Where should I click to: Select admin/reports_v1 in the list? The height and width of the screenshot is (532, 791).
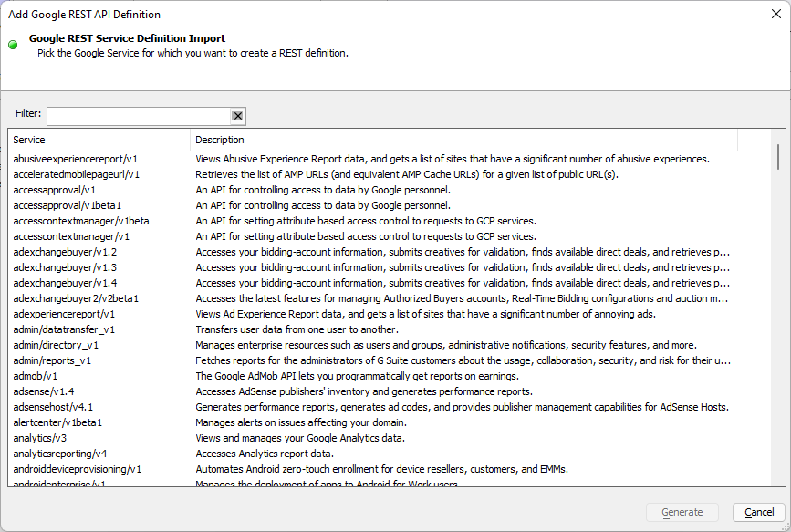(x=52, y=360)
